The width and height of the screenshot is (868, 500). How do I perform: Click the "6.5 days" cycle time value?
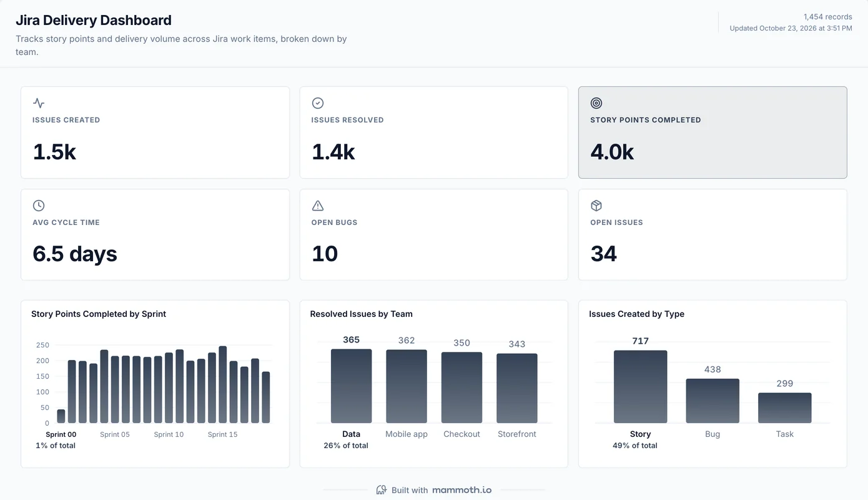tap(75, 254)
